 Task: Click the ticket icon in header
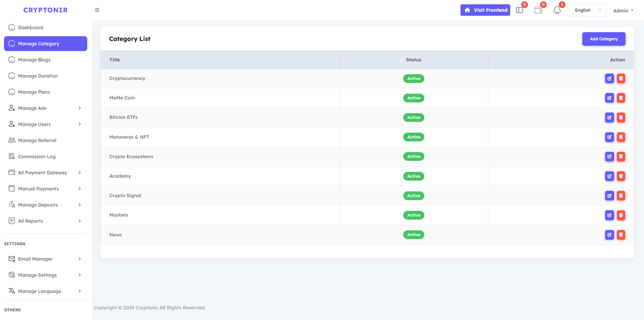coord(520,10)
